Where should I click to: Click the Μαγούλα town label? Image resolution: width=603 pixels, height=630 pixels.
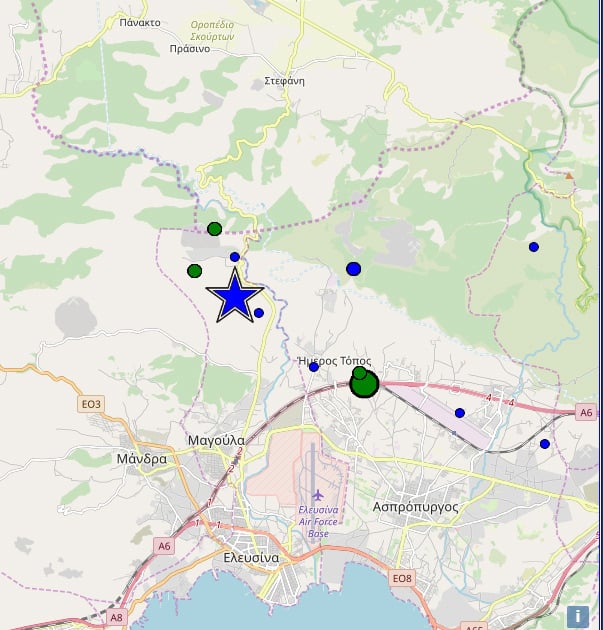pos(217,440)
